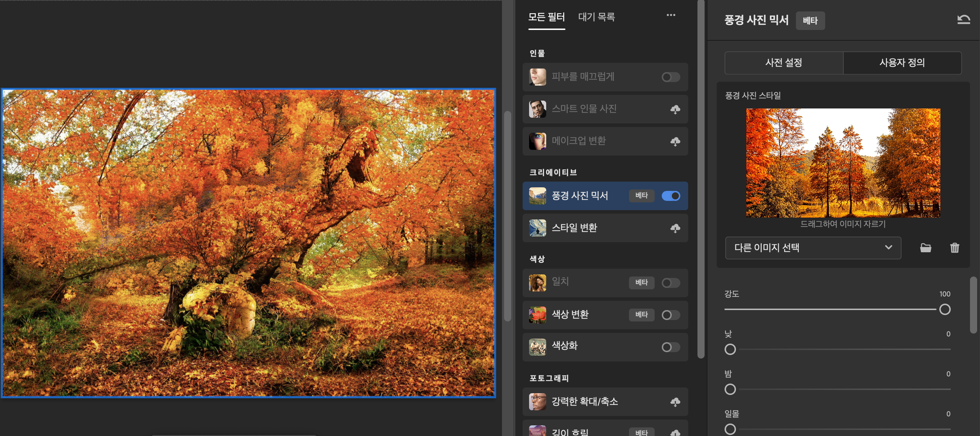
Task: Download the 강력한 확대/축소 filter via cloud icon
Action: (675, 402)
